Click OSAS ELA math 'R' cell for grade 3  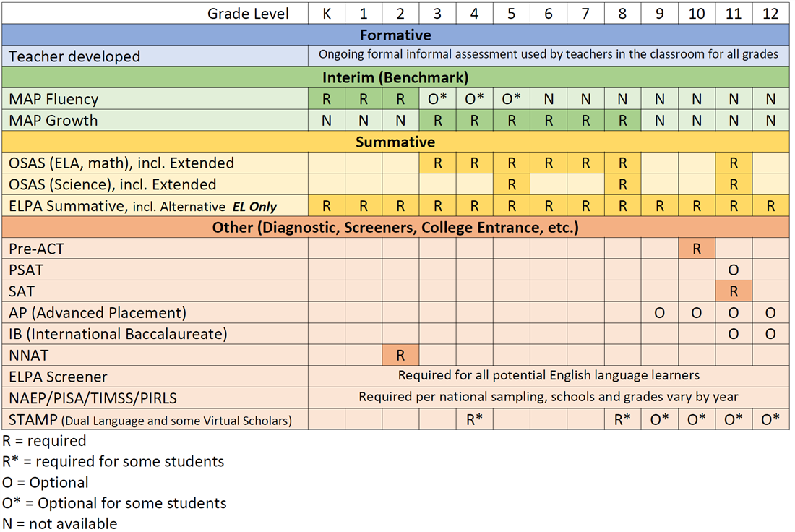pyautogui.click(x=437, y=163)
